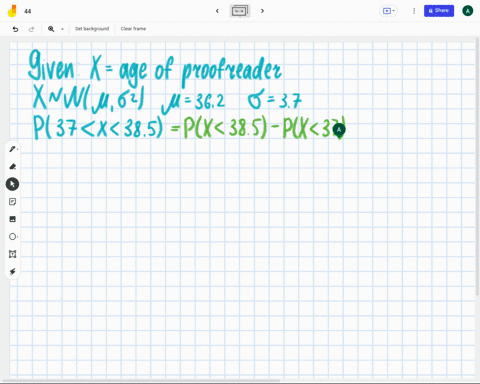Click the green "P(X<38.5)" expression
Image resolution: width=480 pixels, height=384 pixels.
[x=225, y=127]
